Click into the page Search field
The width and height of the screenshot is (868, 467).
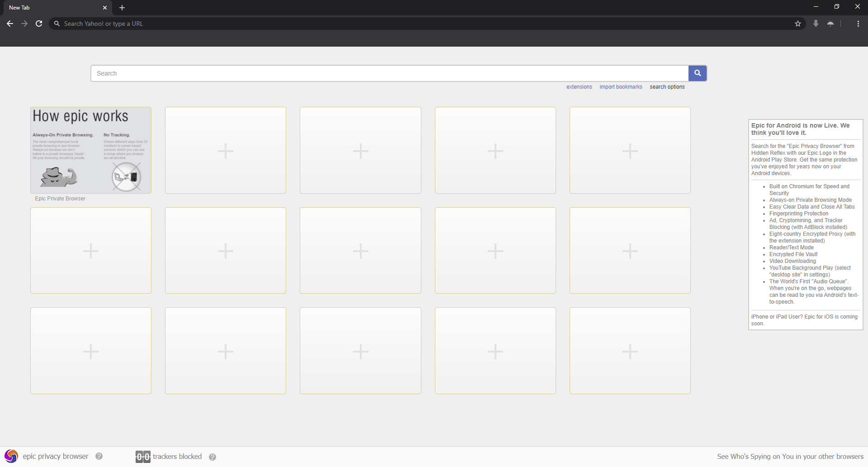[x=390, y=73]
